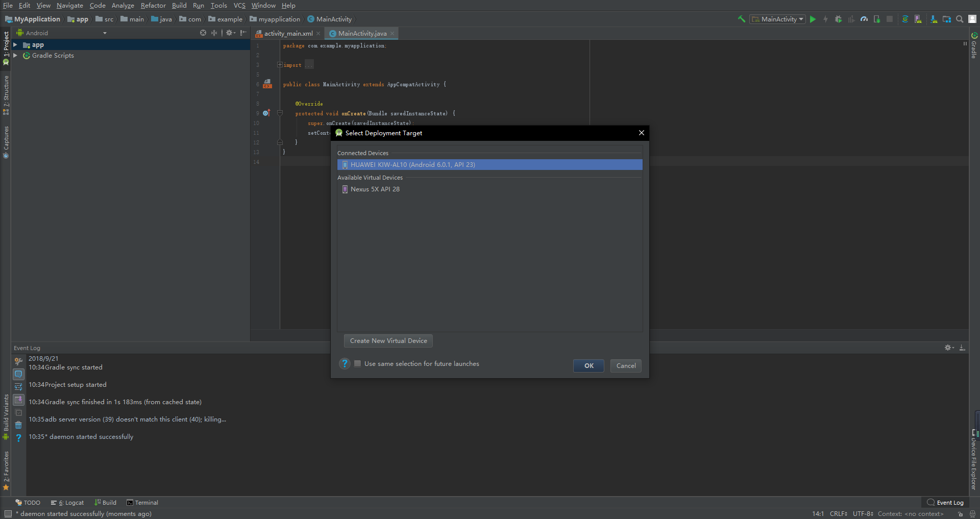The width and height of the screenshot is (980, 519).
Task: Close the Select Deployment Target dialog
Action: click(x=641, y=133)
